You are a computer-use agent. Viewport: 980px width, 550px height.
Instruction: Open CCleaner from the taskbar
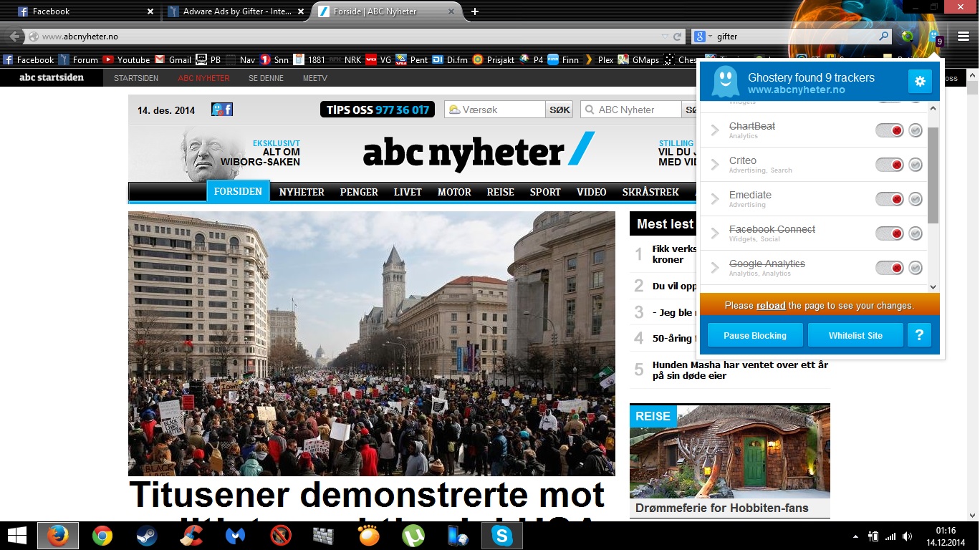click(191, 536)
